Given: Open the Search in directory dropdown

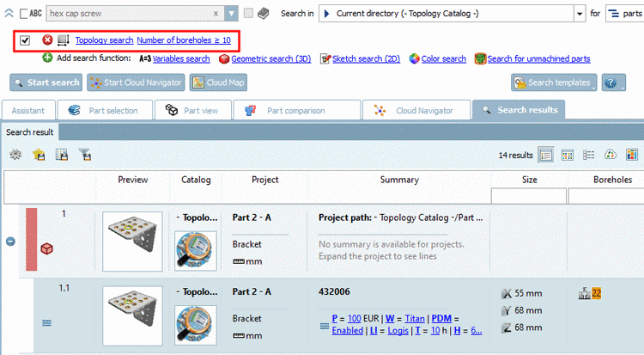Looking at the screenshot, I should coord(579,14).
